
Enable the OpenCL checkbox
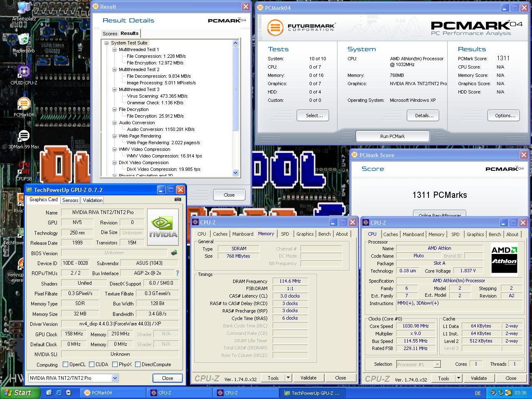tap(65, 365)
